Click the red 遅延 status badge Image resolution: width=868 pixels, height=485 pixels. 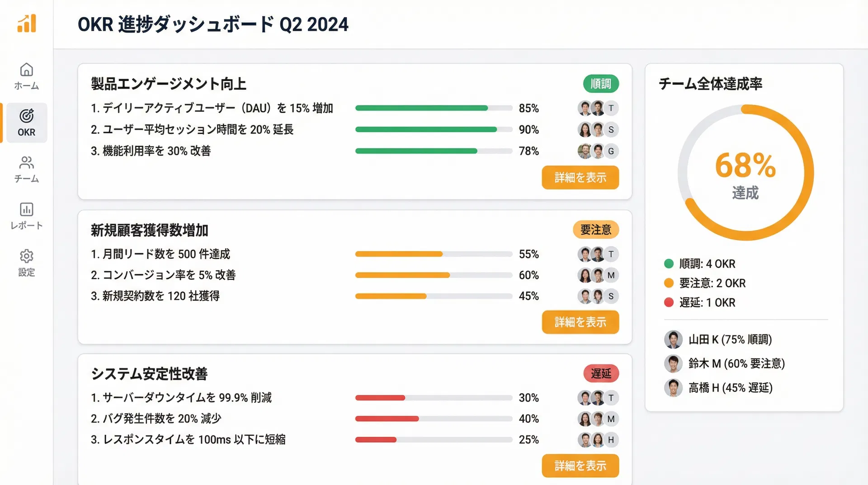tap(601, 374)
